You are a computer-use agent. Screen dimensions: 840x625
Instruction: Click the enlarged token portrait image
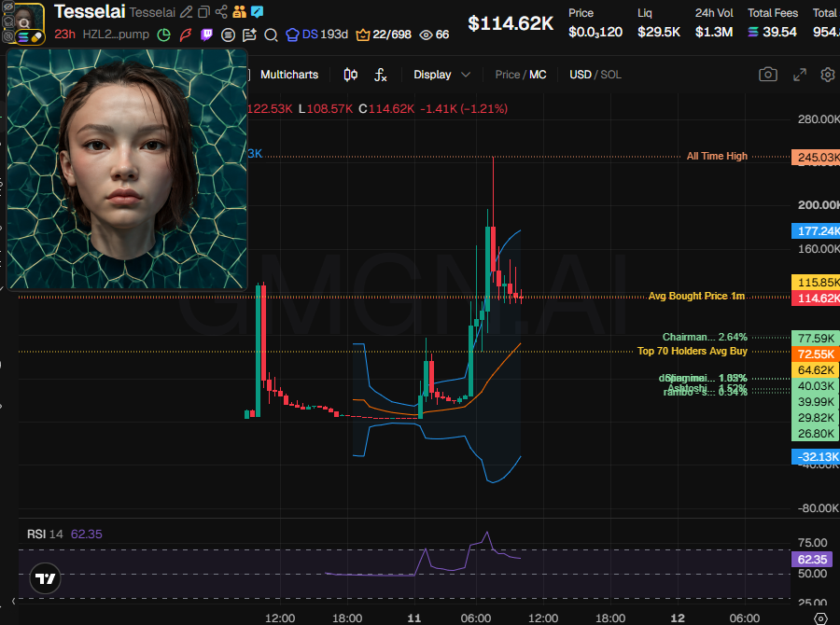[x=127, y=169]
